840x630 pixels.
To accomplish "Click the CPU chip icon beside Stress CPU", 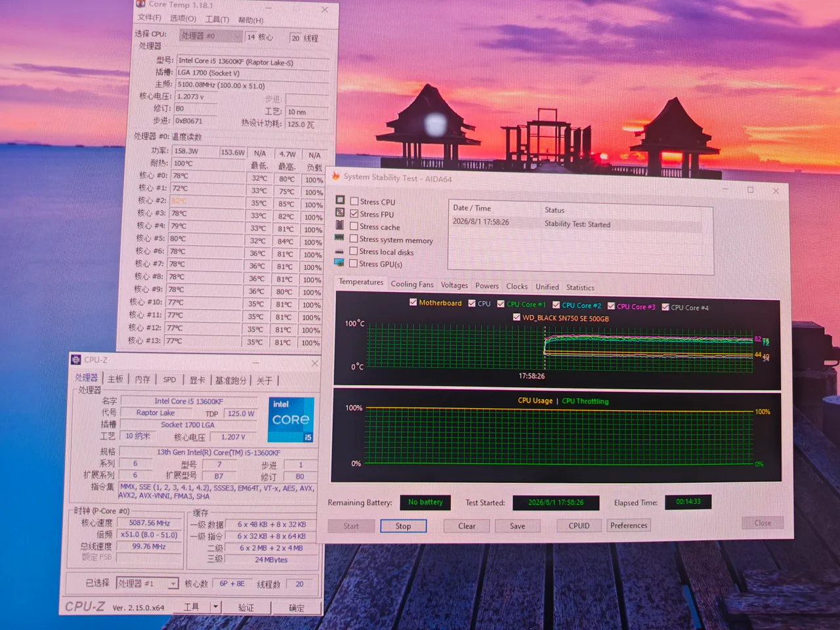I will pyautogui.click(x=340, y=200).
